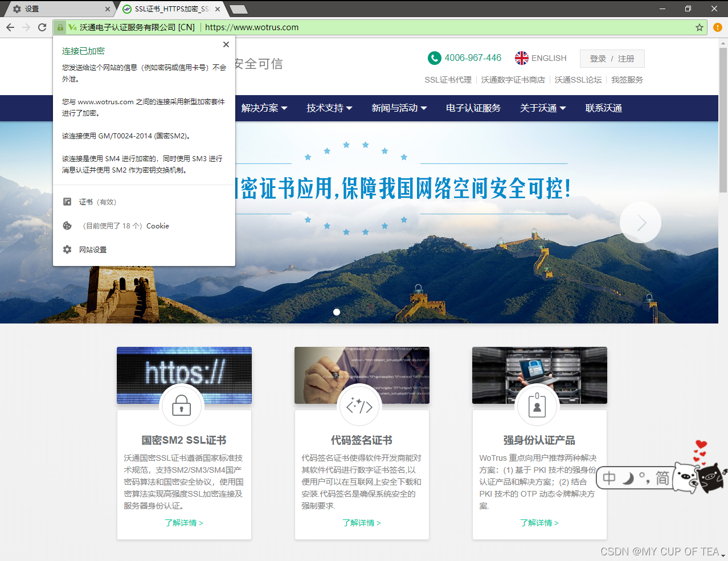The image size is (728, 561).
Task: Go to next banner slide arrow
Action: pos(640,223)
